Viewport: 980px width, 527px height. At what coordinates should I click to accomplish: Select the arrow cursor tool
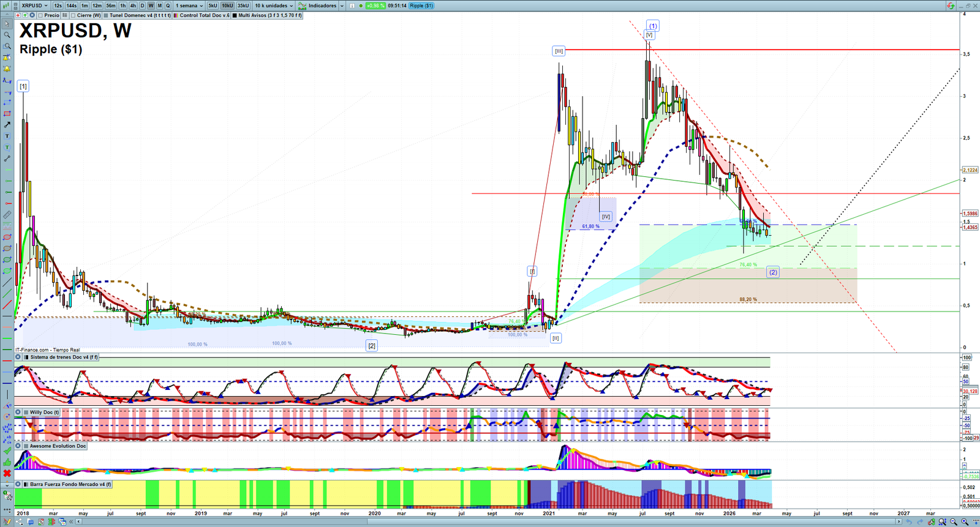[7, 24]
